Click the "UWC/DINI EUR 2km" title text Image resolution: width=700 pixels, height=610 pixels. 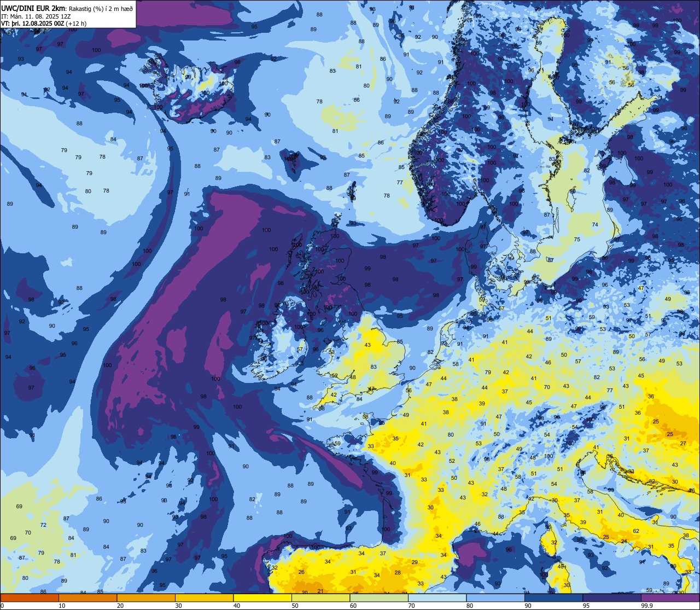(32, 8)
